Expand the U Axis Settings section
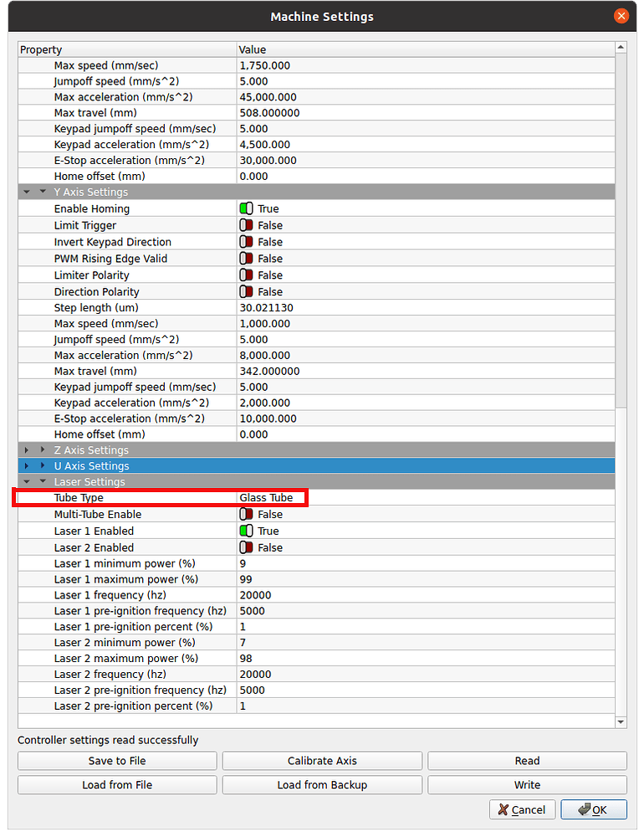The width and height of the screenshot is (644, 837). pos(43,466)
